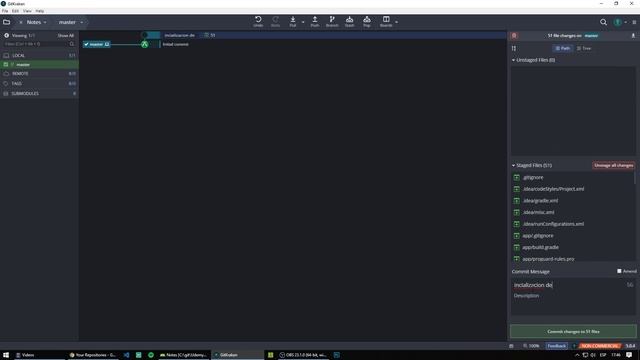This screenshot has height=360, width=640.
Task: Open the OBS taskbar item
Action: [303, 355]
